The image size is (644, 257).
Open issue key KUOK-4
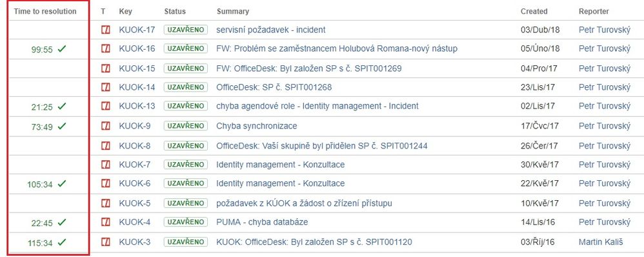click(x=135, y=223)
